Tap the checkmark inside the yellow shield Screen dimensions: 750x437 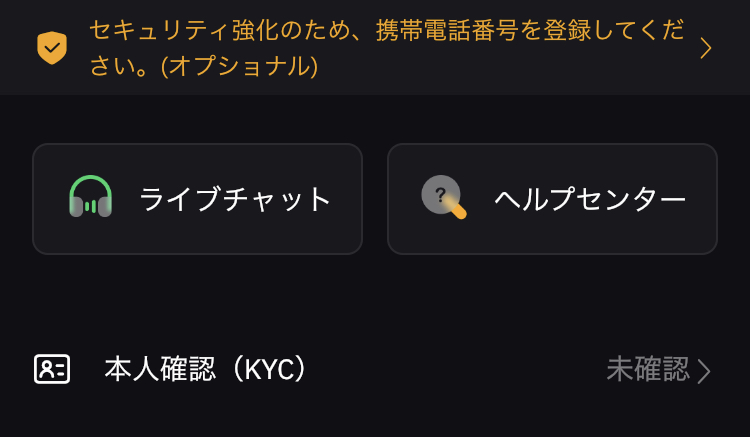pyautogui.click(x=52, y=47)
